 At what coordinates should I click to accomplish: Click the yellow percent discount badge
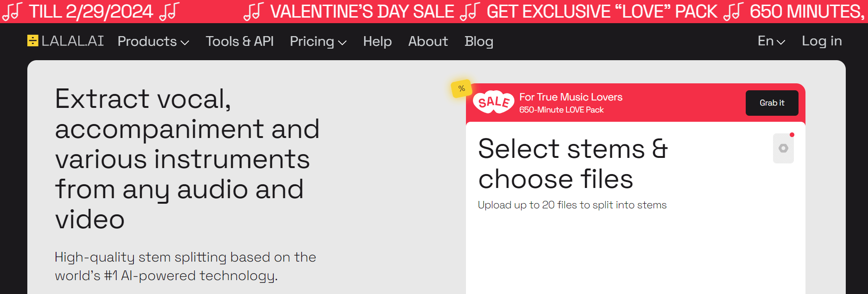[x=461, y=88]
